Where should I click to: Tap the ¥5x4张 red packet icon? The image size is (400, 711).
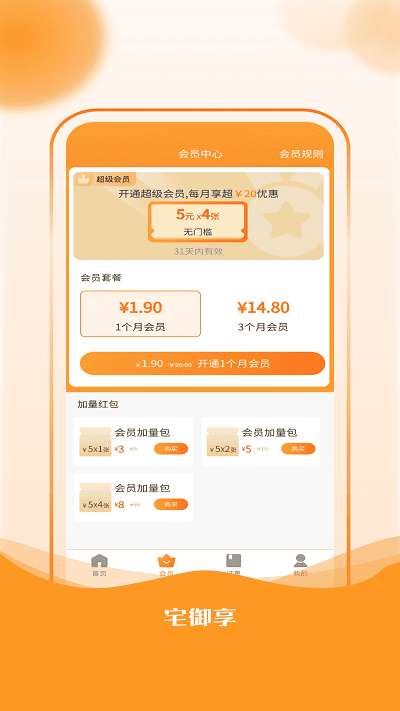tap(95, 497)
